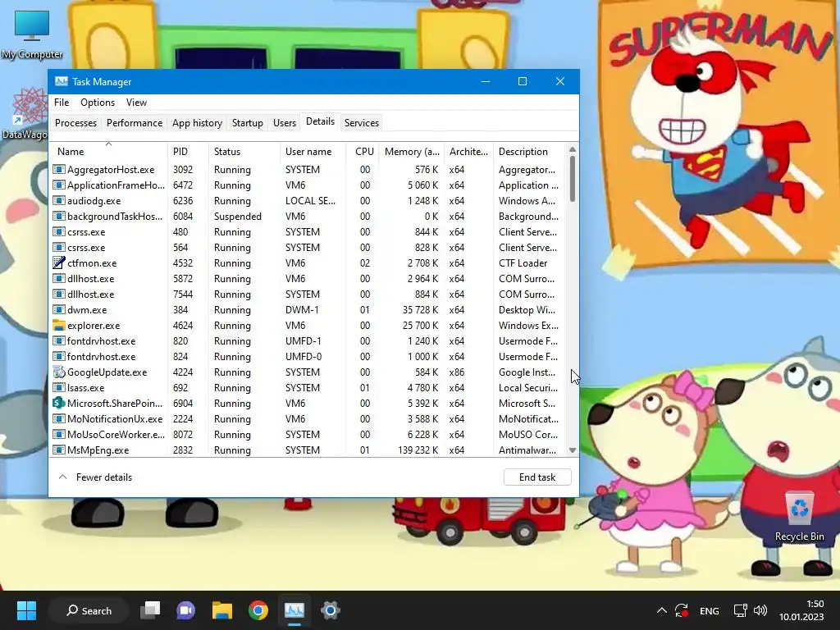Switch to the App history tab
This screenshot has height=630, width=840.
[197, 123]
